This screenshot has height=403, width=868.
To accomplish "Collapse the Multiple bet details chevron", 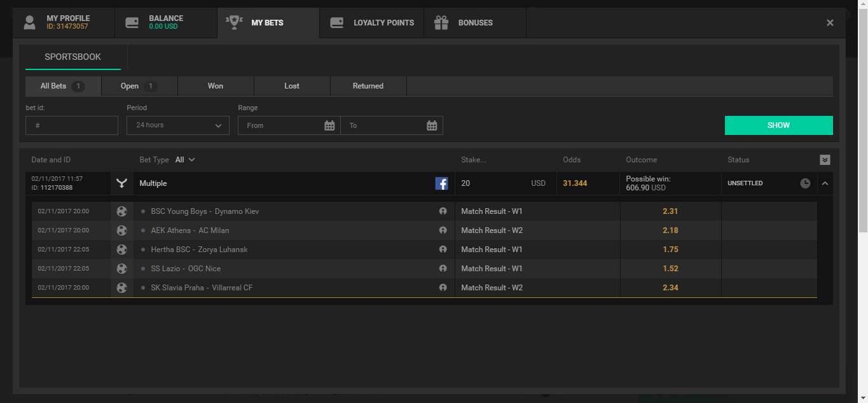I will (x=825, y=183).
